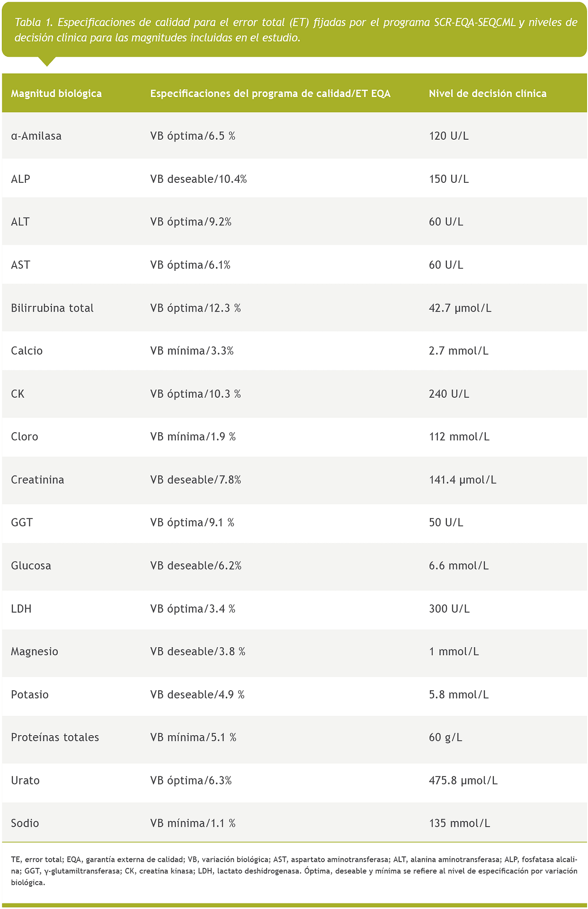588x909 pixels.
Task: Select the Magnesio row label
Action: click(x=35, y=651)
